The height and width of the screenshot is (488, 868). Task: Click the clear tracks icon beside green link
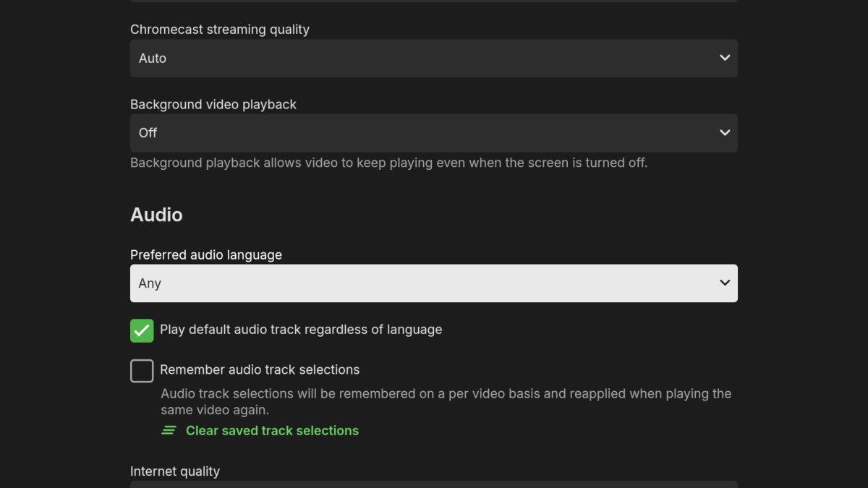(x=168, y=429)
